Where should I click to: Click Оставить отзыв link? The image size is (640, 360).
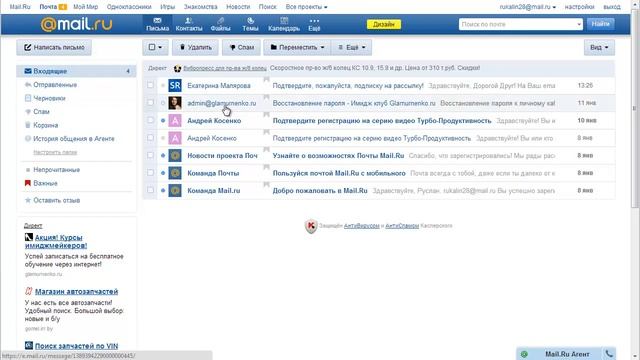point(56,200)
